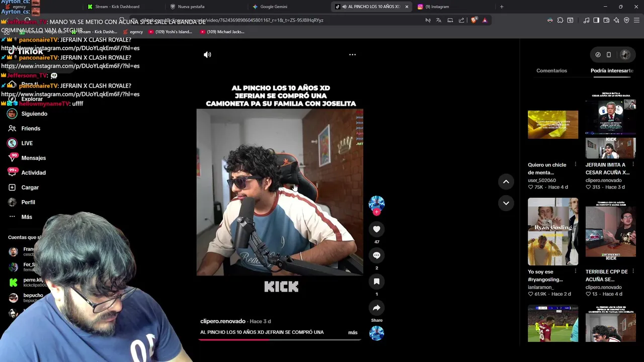Open user_502060 profile link
The image size is (644, 362).
tap(542, 180)
